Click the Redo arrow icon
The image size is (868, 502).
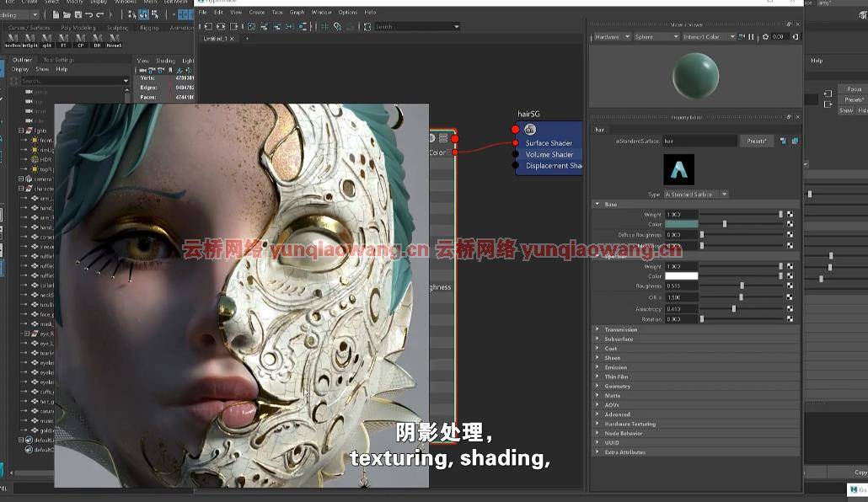(x=100, y=14)
